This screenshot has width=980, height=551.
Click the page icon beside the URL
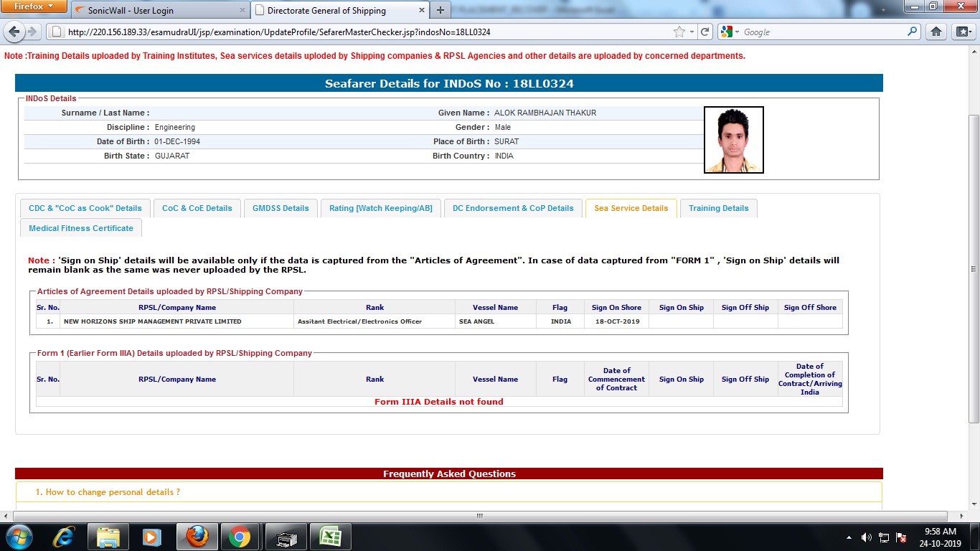(56, 32)
